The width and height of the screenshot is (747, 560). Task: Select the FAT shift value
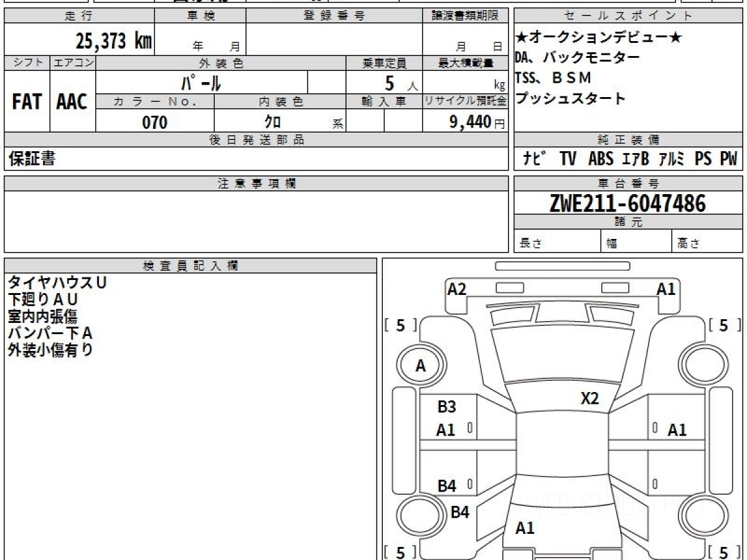(x=27, y=102)
